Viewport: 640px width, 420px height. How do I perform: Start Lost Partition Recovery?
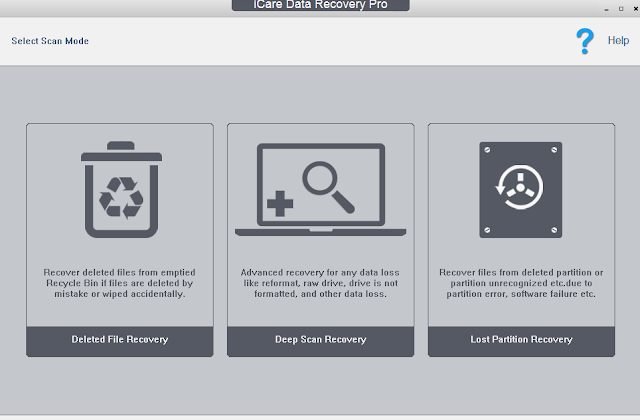pyautogui.click(x=521, y=341)
